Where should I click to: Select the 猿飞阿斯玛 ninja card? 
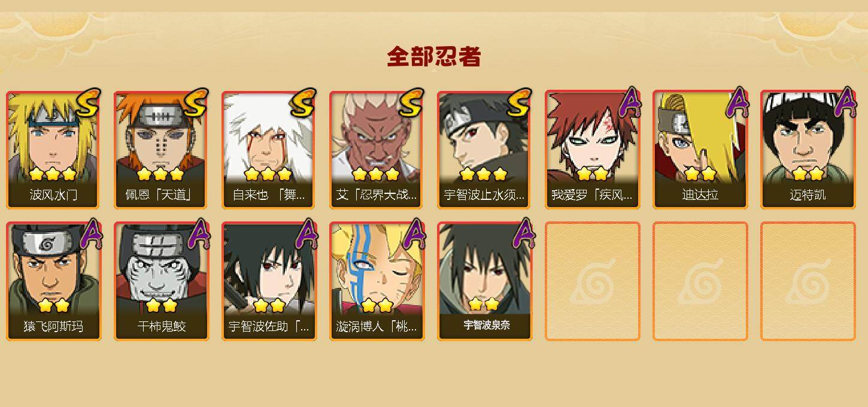pyautogui.click(x=54, y=281)
